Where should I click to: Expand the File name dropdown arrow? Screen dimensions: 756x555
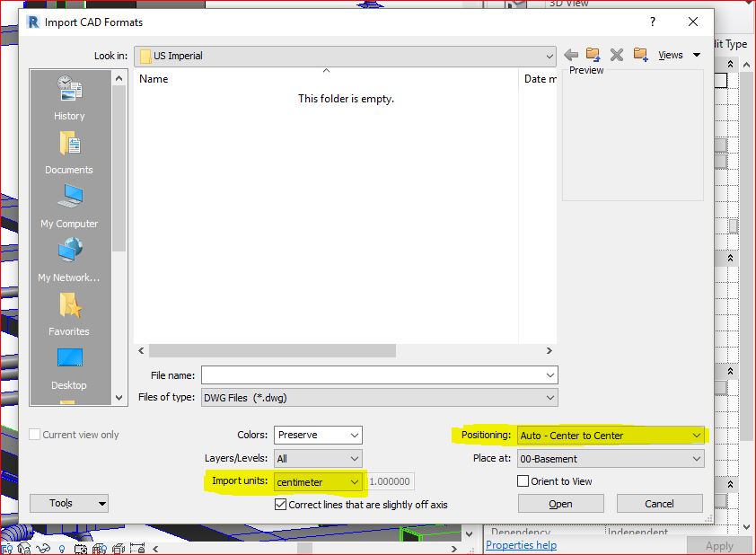pos(550,375)
